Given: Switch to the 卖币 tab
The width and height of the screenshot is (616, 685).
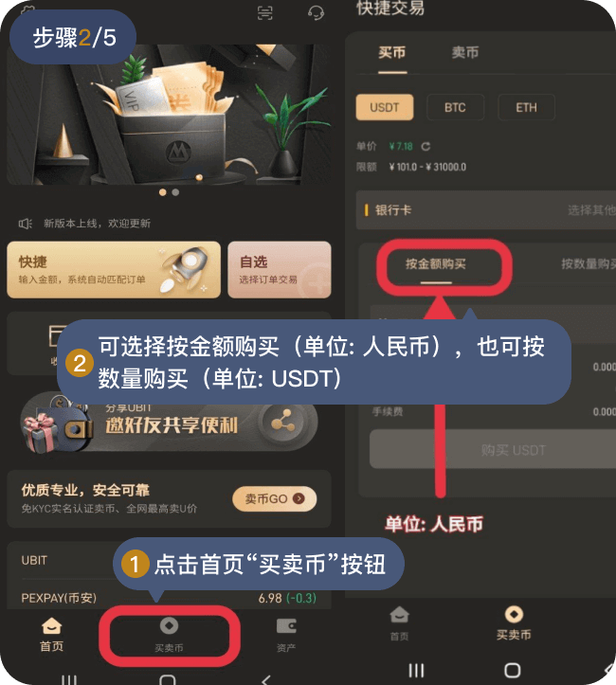Looking at the screenshot, I should (464, 52).
